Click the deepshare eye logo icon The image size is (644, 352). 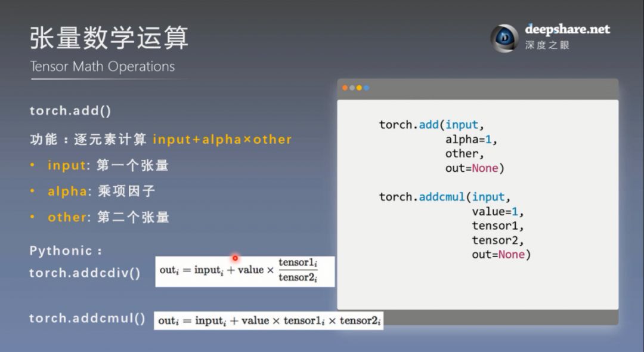504,38
